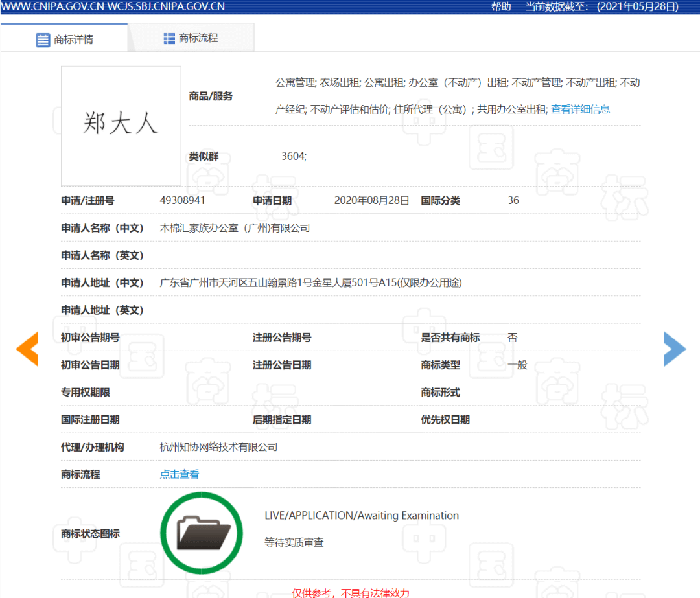Click the 申请人地址（英文） label
Viewport: 700px width, 598px height.
(102, 310)
